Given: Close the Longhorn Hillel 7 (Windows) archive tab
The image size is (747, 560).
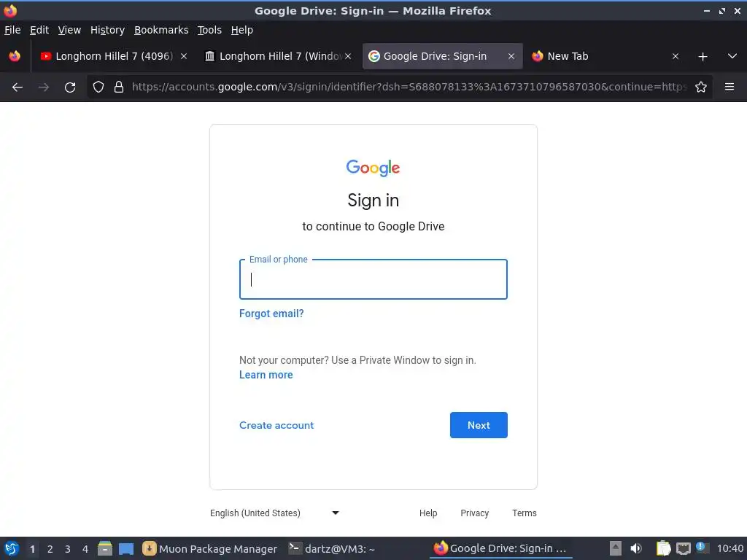Looking at the screenshot, I should pyautogui.click(x=348, y=56).
